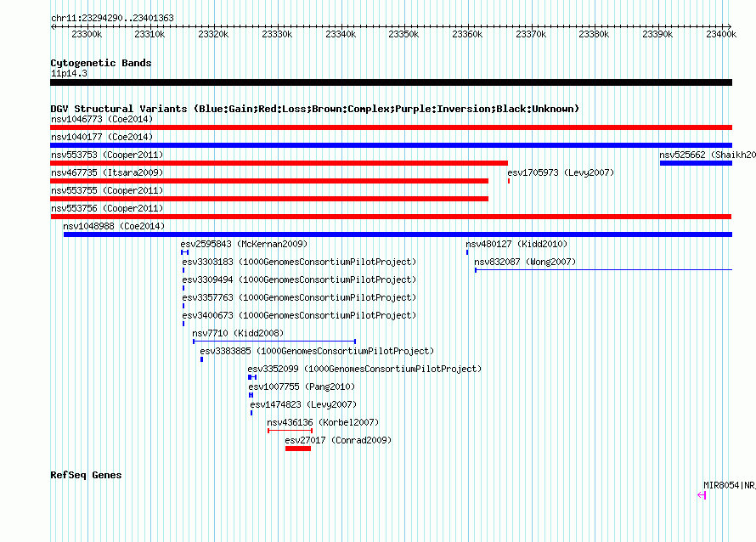Screen dimensions: 756x542
Task: Click the esv3309494 1000Genomes variant label
Action: click(299, 279)
